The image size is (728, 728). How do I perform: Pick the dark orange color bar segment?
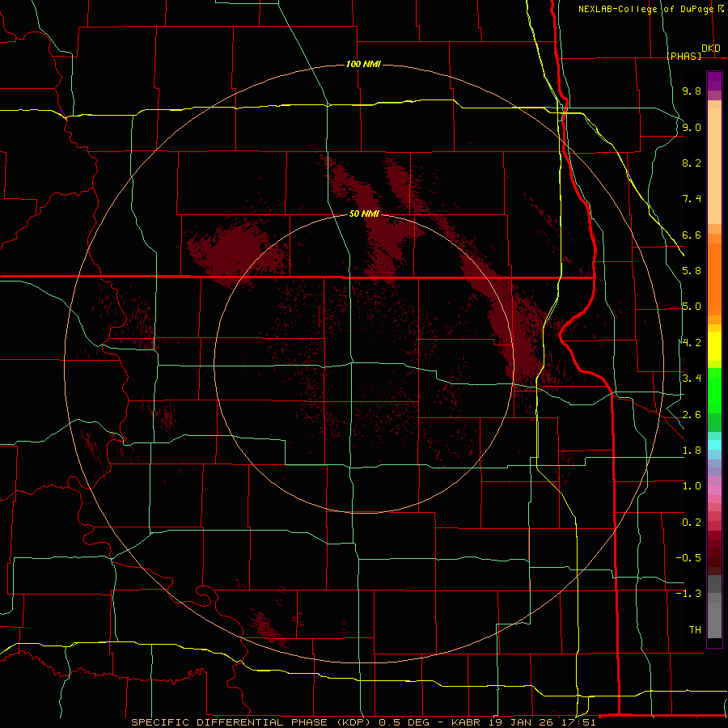click(714, 279)
